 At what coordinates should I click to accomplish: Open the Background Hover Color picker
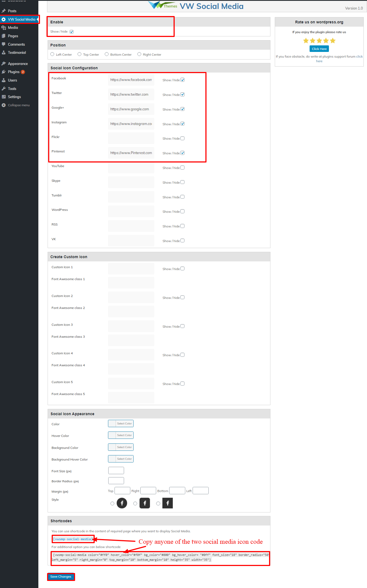click(121, 459)
